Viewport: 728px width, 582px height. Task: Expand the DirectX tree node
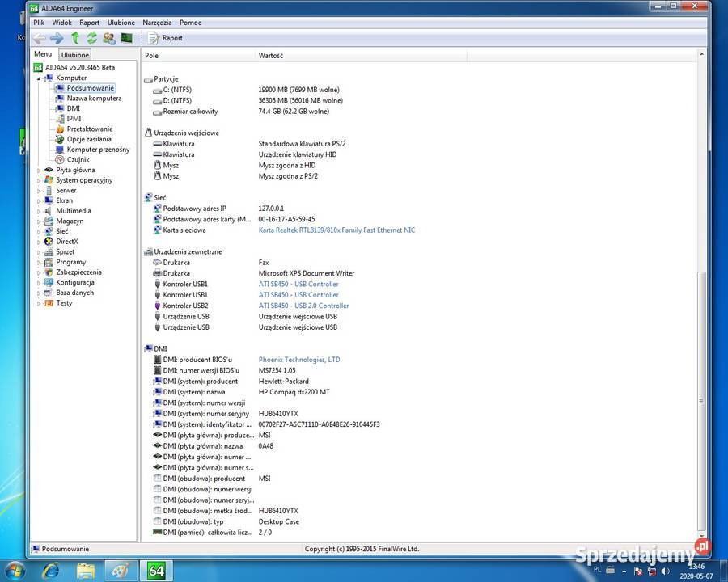point(39,242)
